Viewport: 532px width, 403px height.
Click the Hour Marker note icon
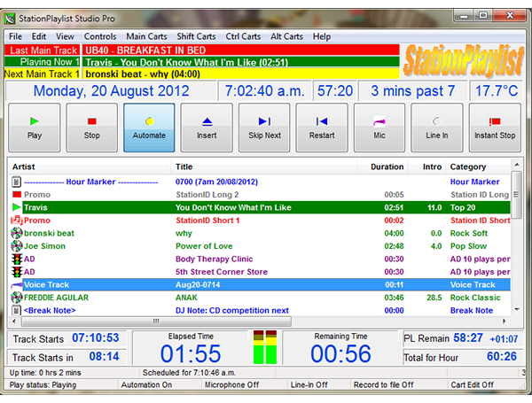point(16,182)
